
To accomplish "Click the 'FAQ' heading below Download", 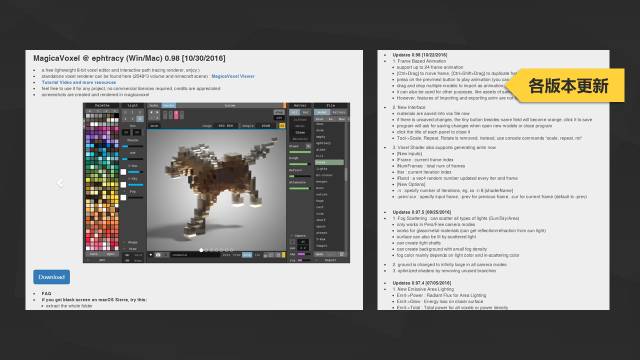I will [46, 293].
